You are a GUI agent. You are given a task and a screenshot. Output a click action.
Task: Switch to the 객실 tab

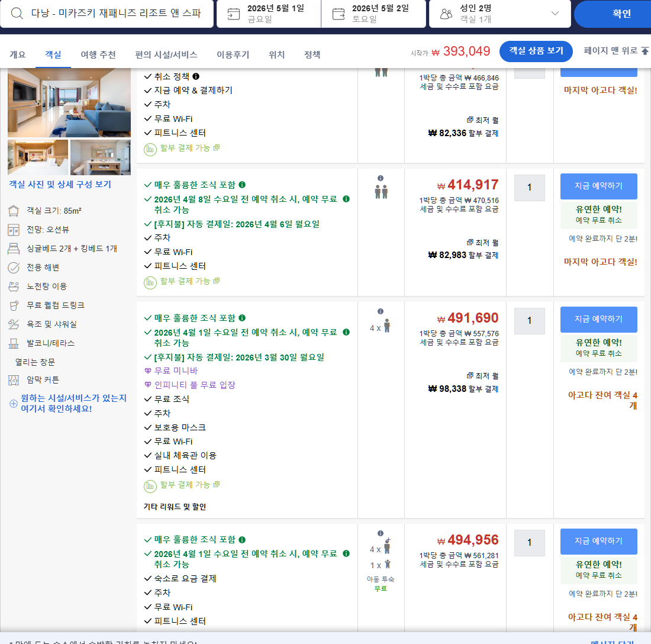(x=53, y=54)
